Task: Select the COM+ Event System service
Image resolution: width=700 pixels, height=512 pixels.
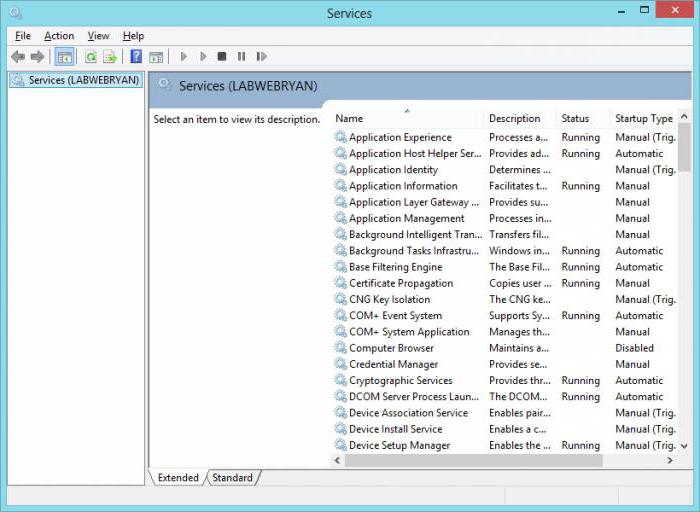Action: pyautogui.click(x=505, y=316)
